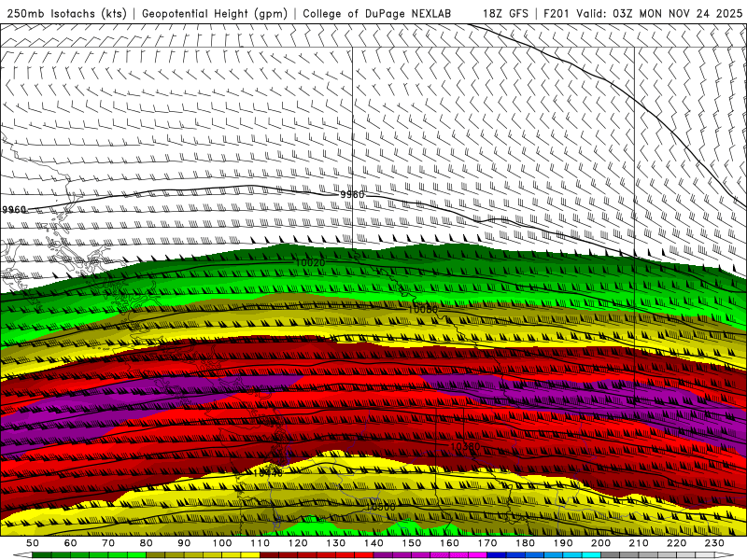
Task: Select the cyan swatch just before 200
Action: tap(591, 555)
